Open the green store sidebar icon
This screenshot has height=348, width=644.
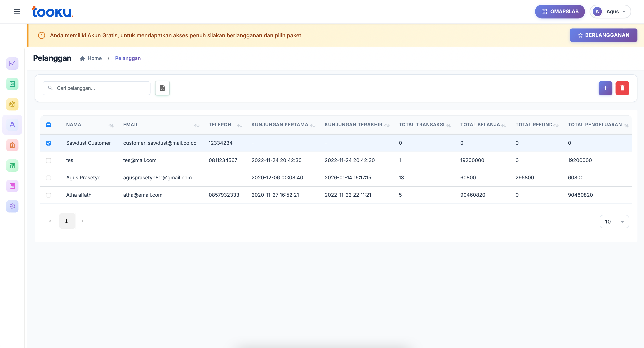(x=12, y=166)
